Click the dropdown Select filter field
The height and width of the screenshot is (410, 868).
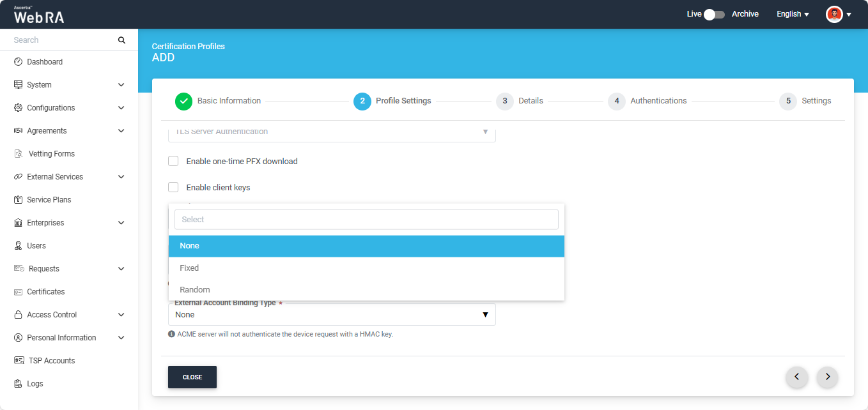tap(366, 219)
